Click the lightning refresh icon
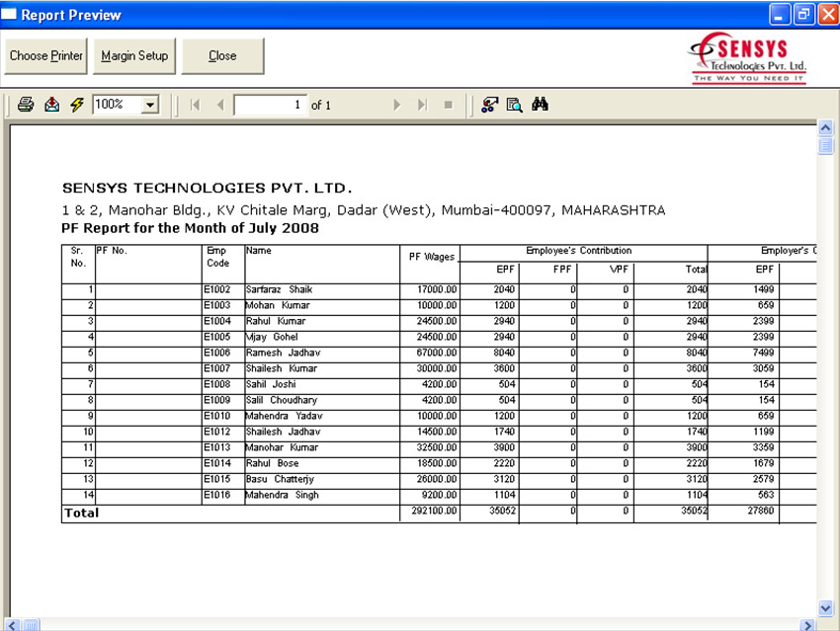 pos(77,105)
